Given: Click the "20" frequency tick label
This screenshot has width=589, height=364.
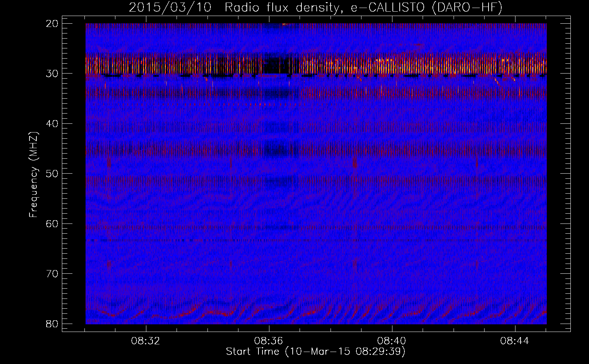Looking at the screenshot, I should (52, 24).
